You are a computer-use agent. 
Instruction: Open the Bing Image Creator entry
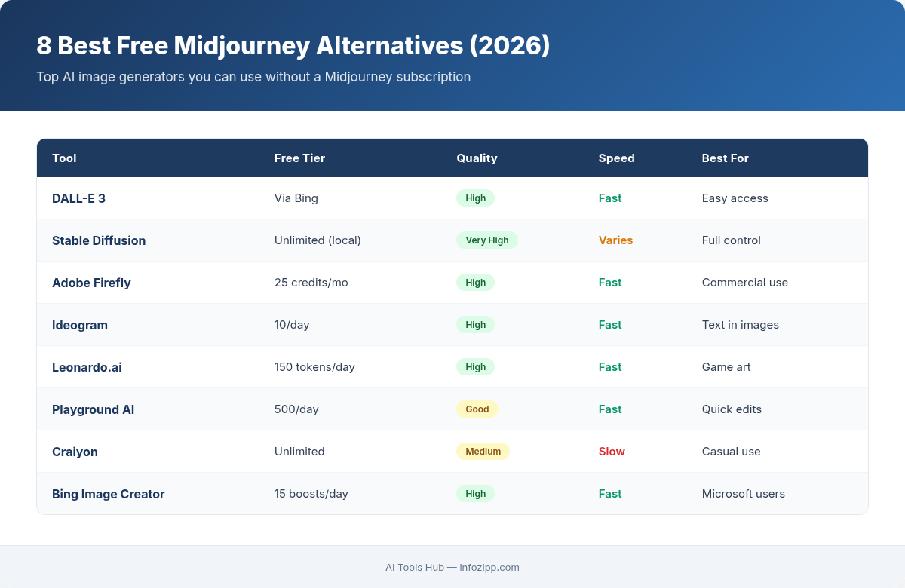click(x=108, y=494)
